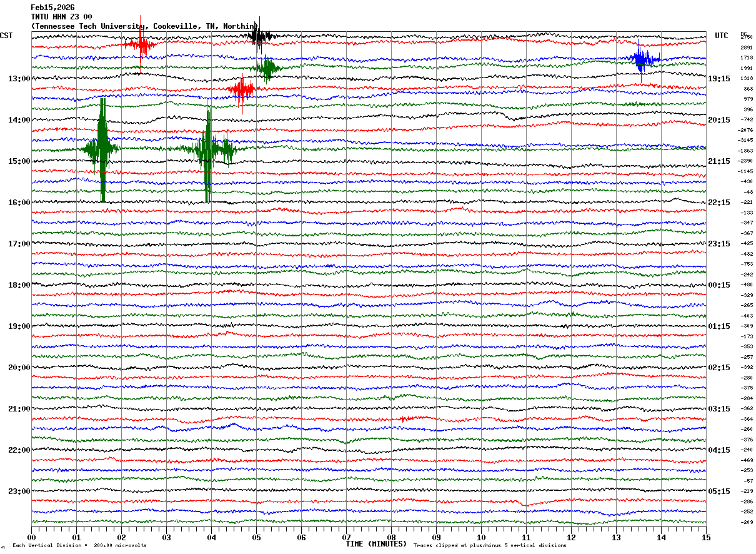Select the 05:15 UTC time label
Viewport: 756px width, 554px height.
click(x=719, y=491)
